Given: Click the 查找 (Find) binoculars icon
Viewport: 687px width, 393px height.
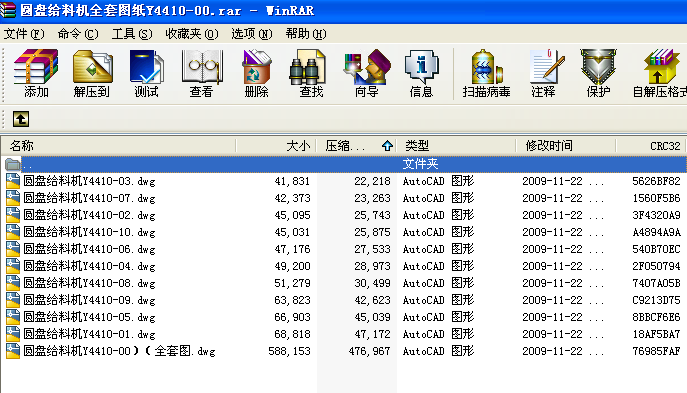Looking at the screenshot, I should coord(308,67).
